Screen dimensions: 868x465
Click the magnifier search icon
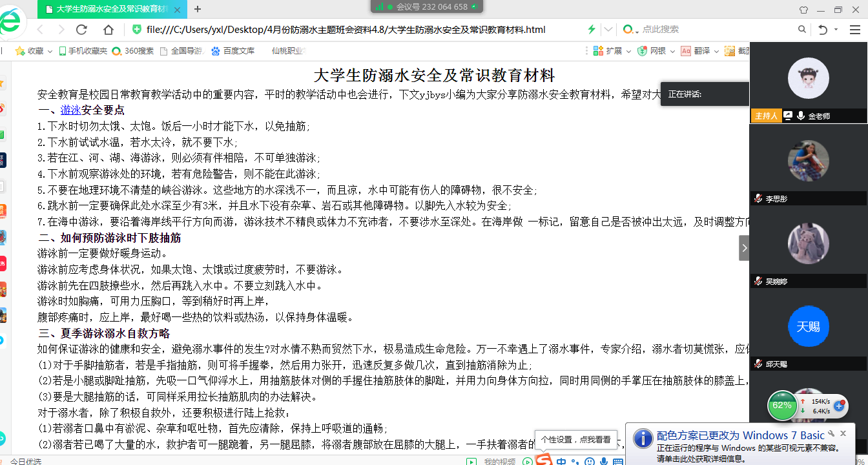(x=801, y=30)
